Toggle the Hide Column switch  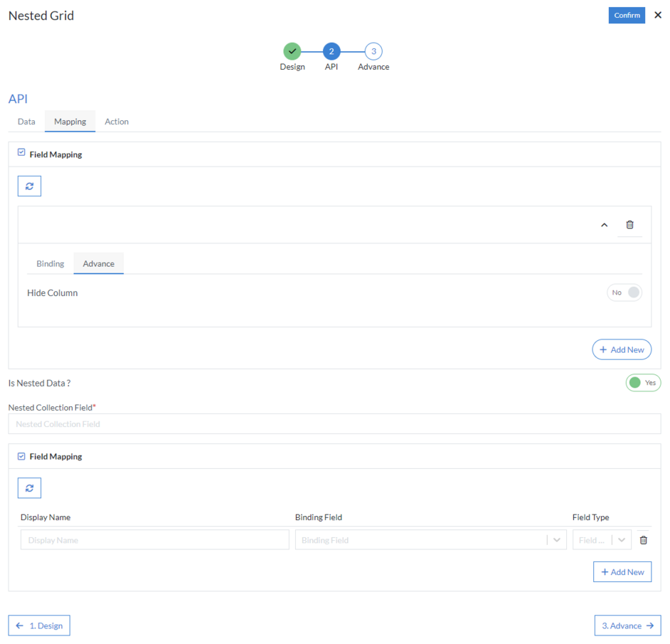[624, 292]
